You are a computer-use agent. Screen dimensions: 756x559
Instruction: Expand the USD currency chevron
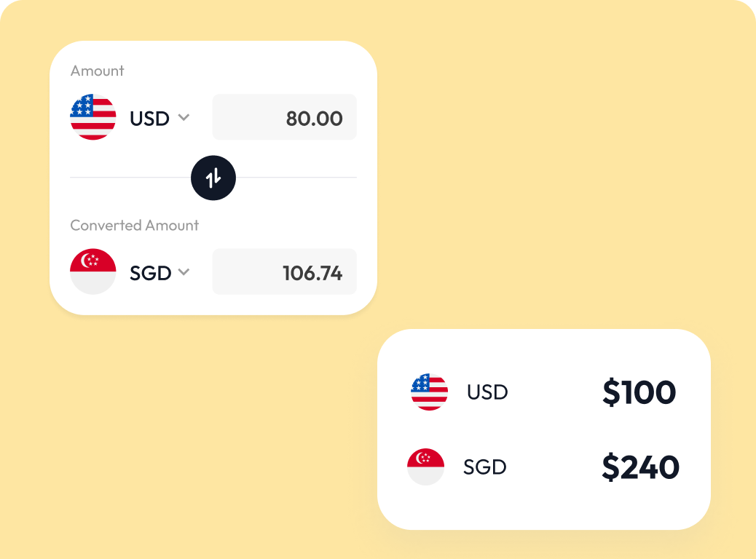tap(184, 117)
